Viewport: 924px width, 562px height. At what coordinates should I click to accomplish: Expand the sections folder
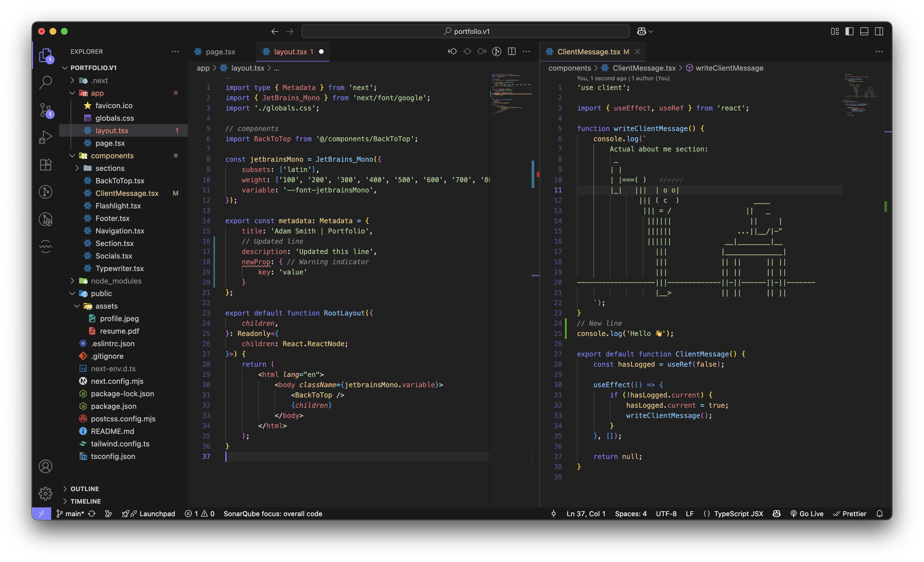click(x=77, y=168)
